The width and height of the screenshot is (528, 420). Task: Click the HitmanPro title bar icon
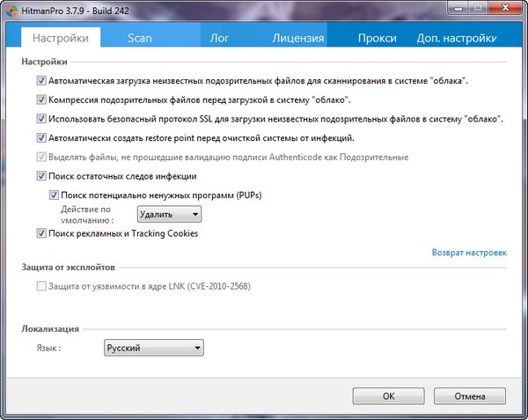coord(11,10)
